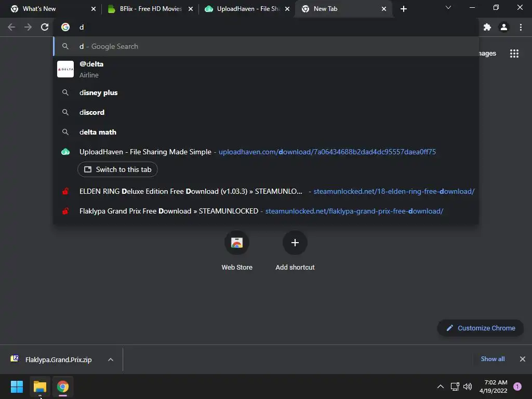The height and width of the screenshot is (399, 532).
Task: Open the Google apps grid
Action: coord(514,54)
